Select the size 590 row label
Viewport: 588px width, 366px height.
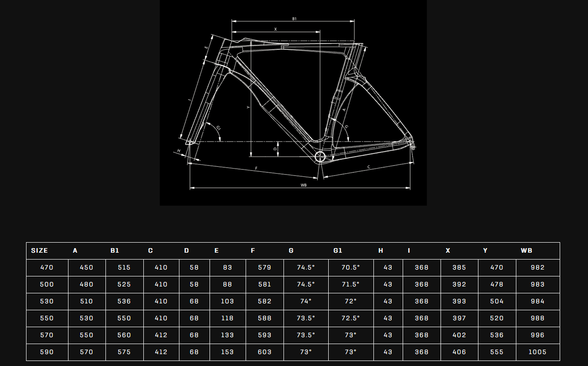coord(47,352)
